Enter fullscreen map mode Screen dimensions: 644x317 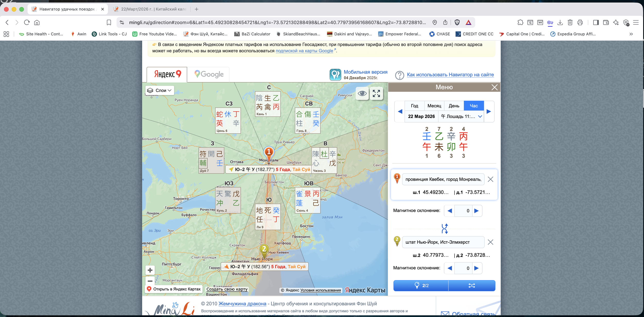[376, 93]
